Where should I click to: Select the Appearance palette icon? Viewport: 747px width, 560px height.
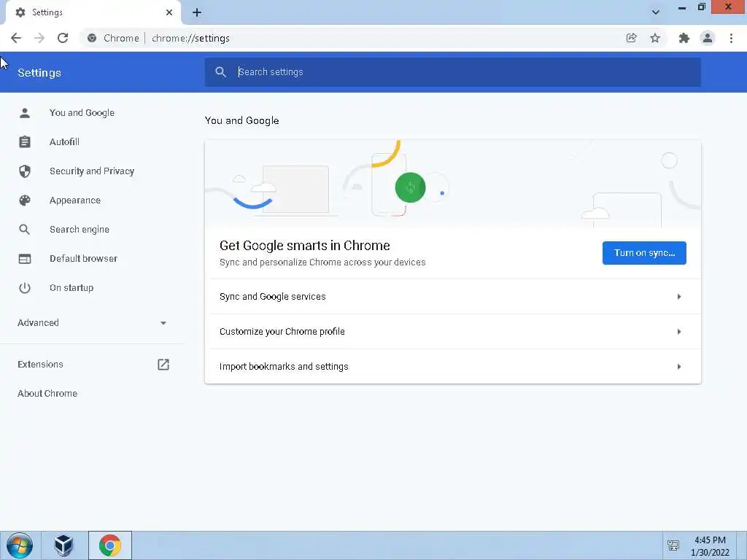pyautogui.click(x=25, y=201)
